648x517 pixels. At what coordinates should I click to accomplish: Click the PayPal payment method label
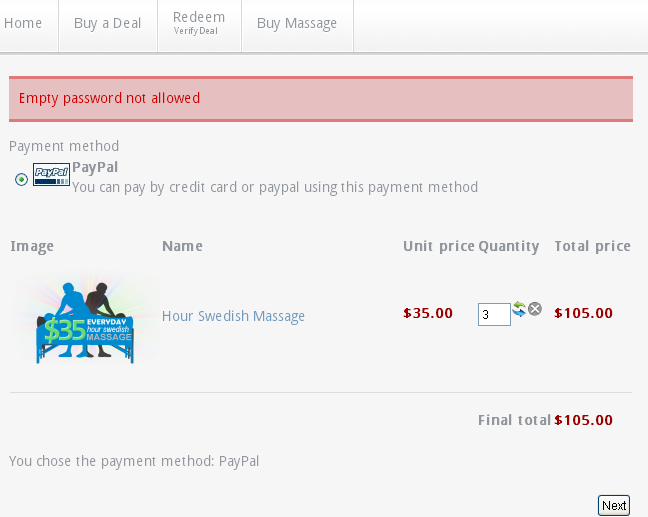coord(95,167)
